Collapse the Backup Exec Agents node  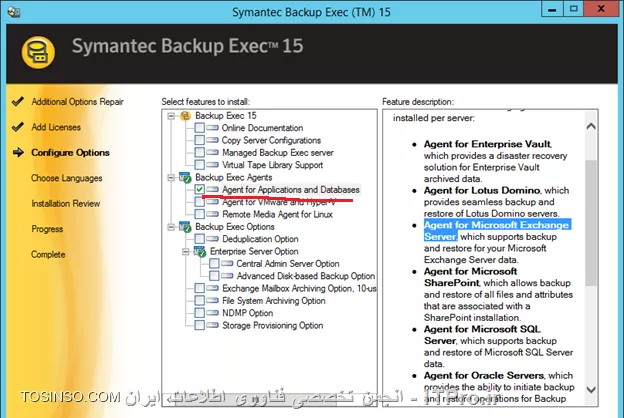click(x=171, y=178)
